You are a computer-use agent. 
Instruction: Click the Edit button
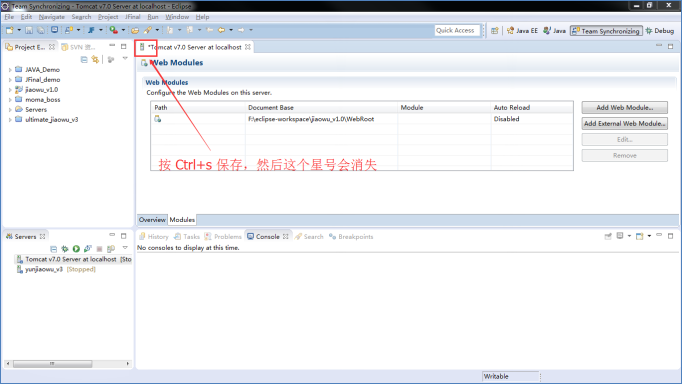624,139
